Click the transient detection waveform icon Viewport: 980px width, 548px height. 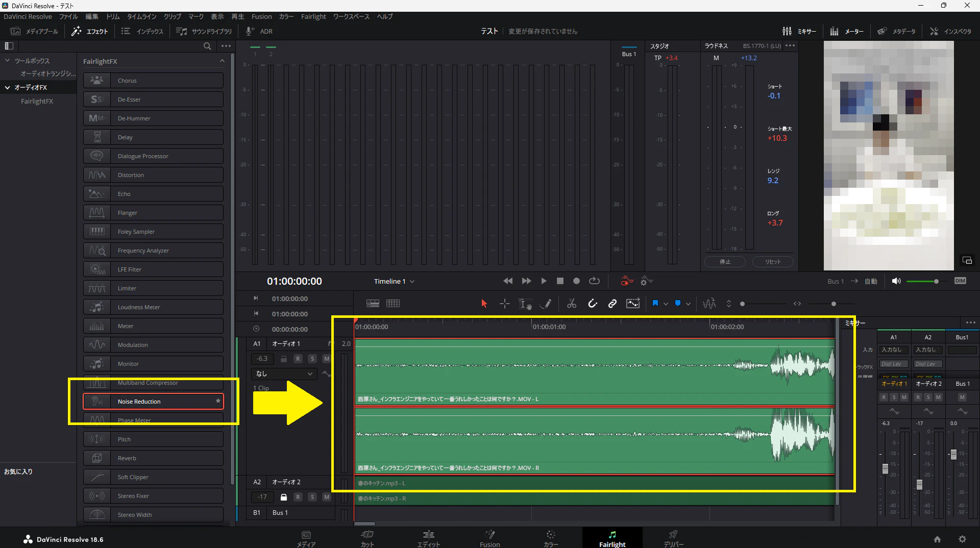coord(709,304)
